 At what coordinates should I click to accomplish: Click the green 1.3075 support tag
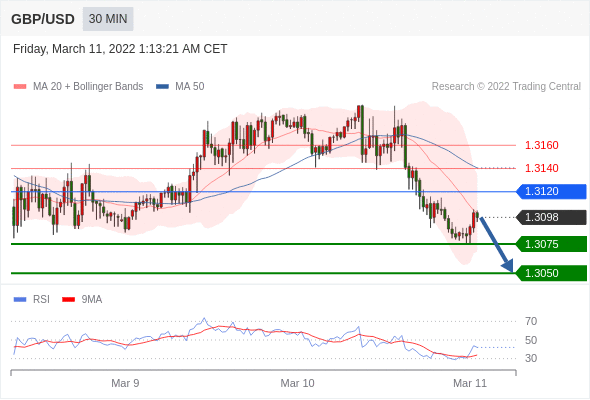pos(551,244)
